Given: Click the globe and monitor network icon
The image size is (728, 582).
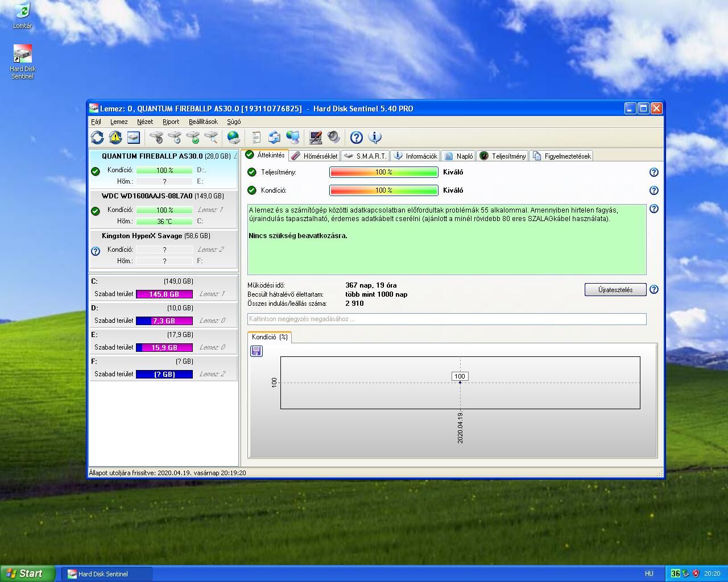Looking at the screenshot, I should pos(292,138).
